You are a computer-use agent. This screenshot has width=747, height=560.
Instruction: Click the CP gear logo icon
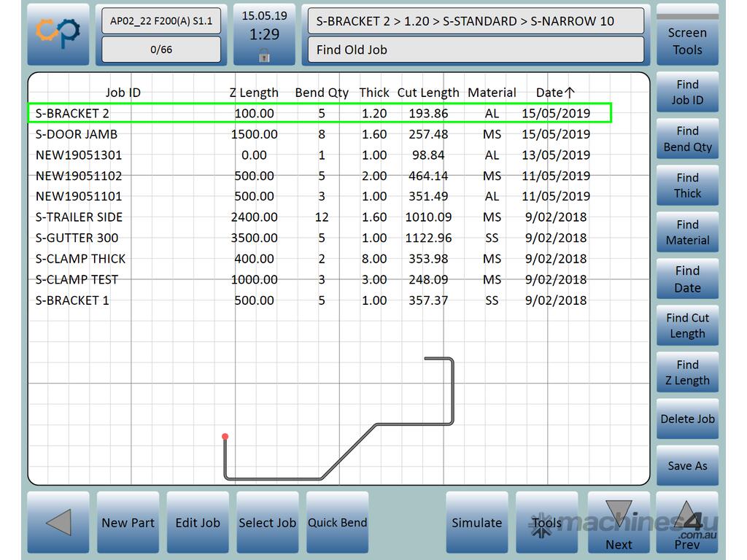pos(58,34)
